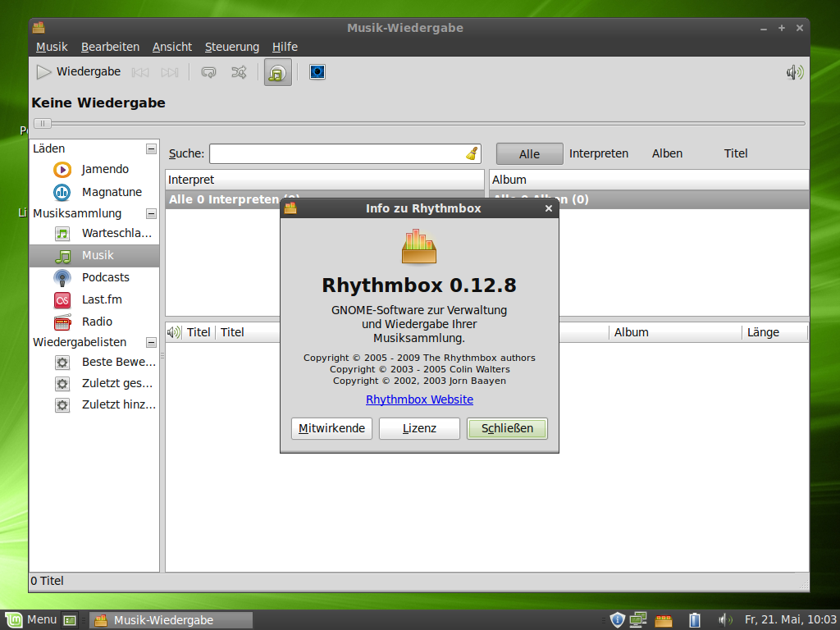The height and width of the screenshot is (630, 840).
Task: Show the Mitwirkende contributors list
Action: click(331, 427)
